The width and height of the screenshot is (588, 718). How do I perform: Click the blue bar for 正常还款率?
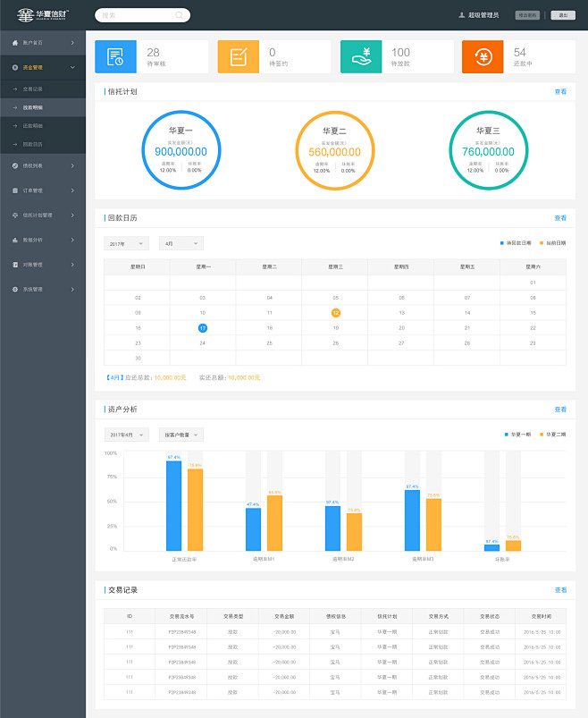click(174, 505)
